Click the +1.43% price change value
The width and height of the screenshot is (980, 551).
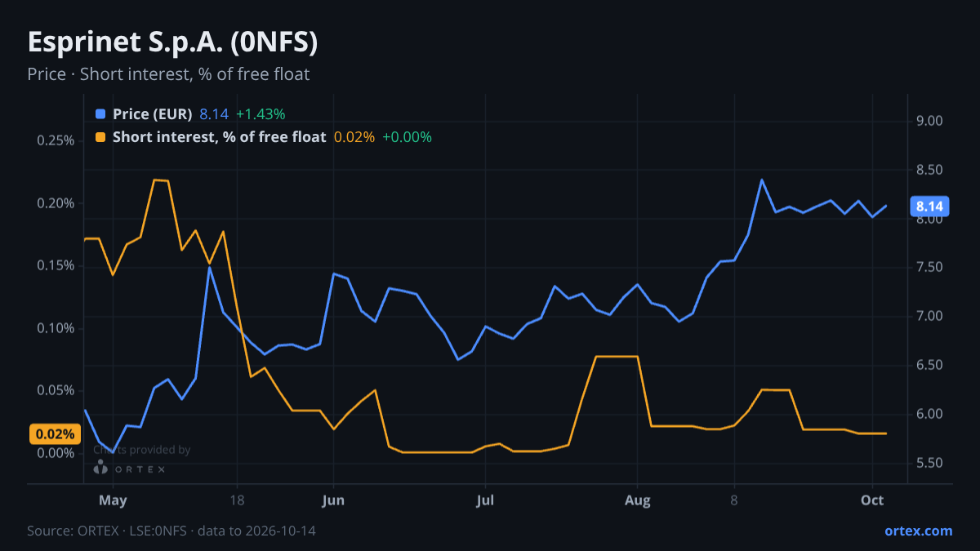point(261,114)
